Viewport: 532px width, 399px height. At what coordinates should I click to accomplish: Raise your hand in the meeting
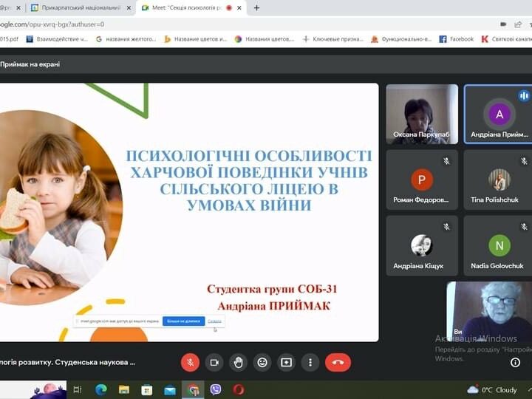click(x=238, y=362)
